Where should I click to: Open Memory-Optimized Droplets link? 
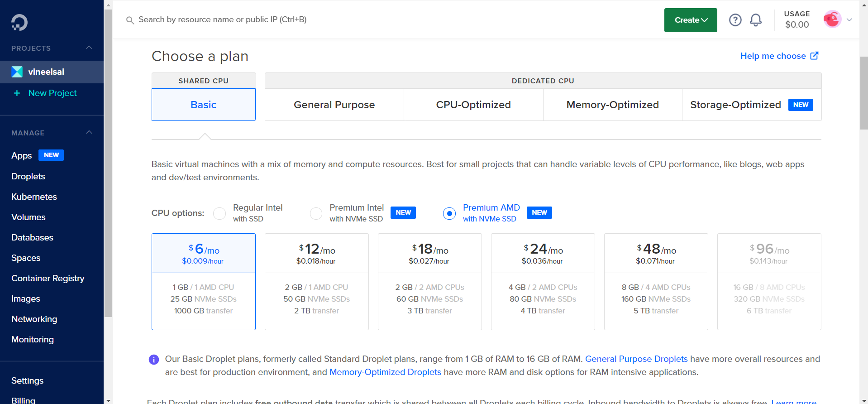point(385,372)
